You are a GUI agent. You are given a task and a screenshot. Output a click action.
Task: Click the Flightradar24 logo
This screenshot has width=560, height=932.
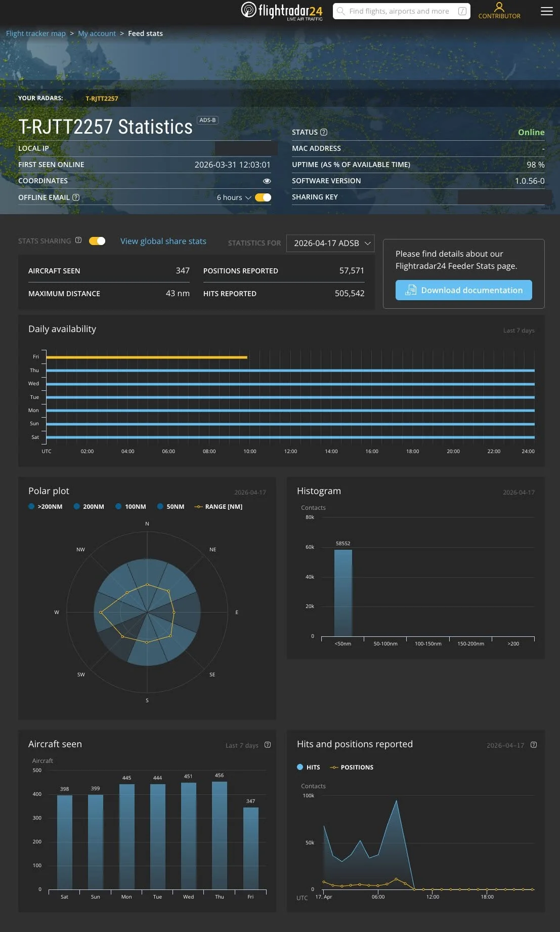pyautogui.click(x=282, y=11)
